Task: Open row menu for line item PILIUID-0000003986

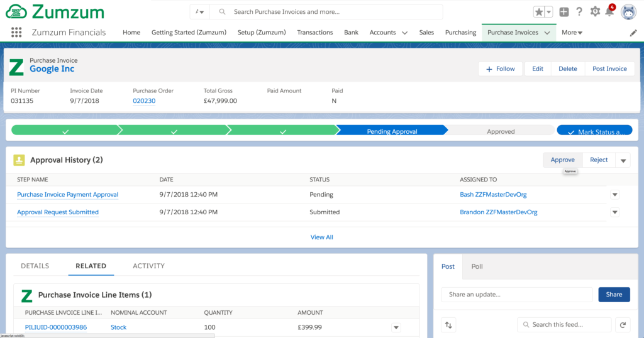Action: coord(396,327)
